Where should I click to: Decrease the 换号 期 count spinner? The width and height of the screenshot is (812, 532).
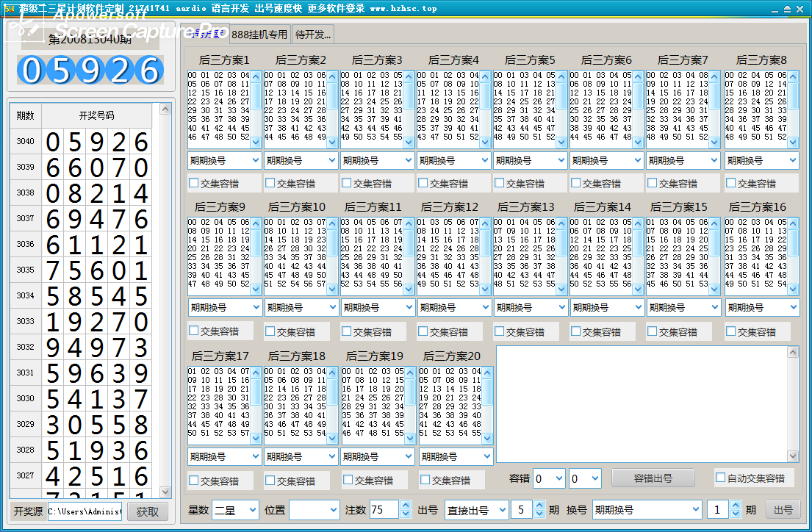pos(736,514)
